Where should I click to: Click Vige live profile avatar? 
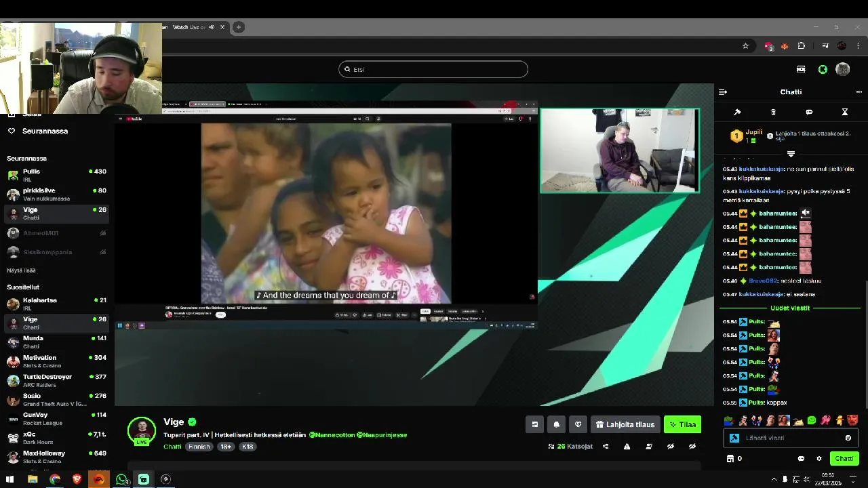[x=142, y=430]
